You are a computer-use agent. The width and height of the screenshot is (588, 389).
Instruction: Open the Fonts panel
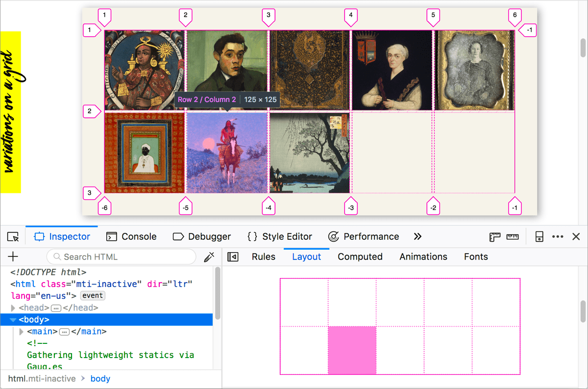tap(475, 257)
